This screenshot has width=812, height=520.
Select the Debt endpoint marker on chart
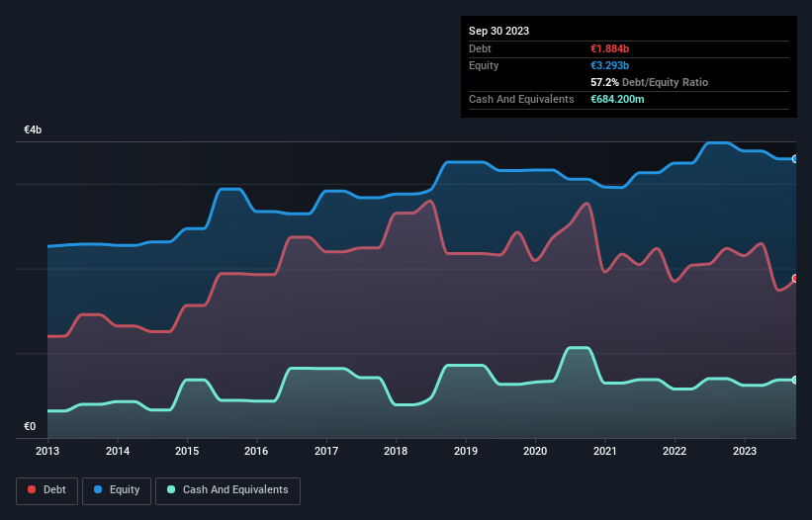coord(795,279)
